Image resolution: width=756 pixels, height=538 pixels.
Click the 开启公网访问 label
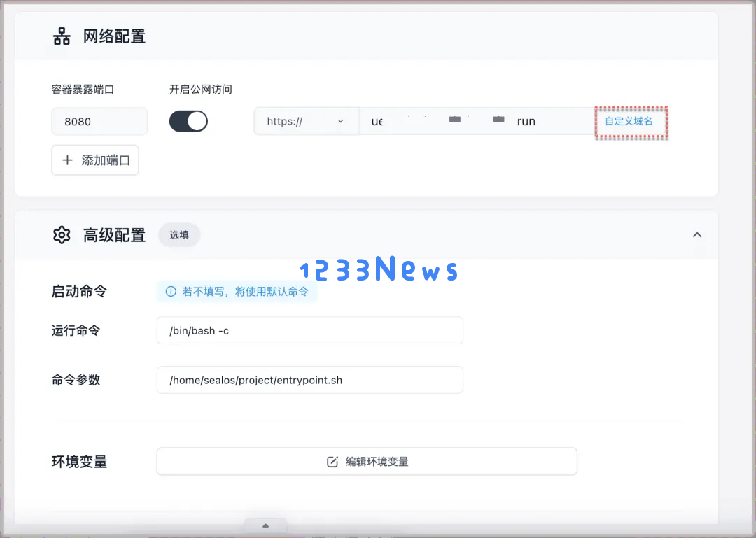pos(201,89)
